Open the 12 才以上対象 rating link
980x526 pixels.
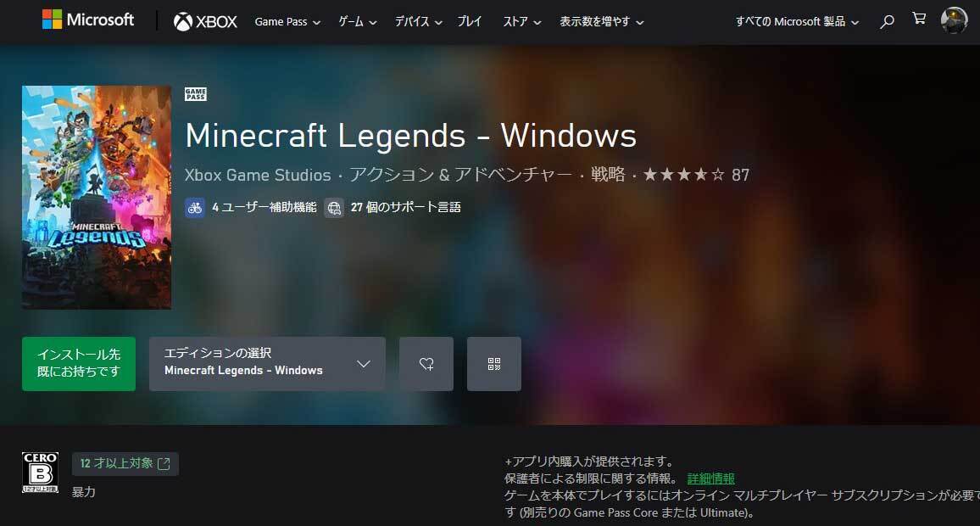[x=125, y=463]
